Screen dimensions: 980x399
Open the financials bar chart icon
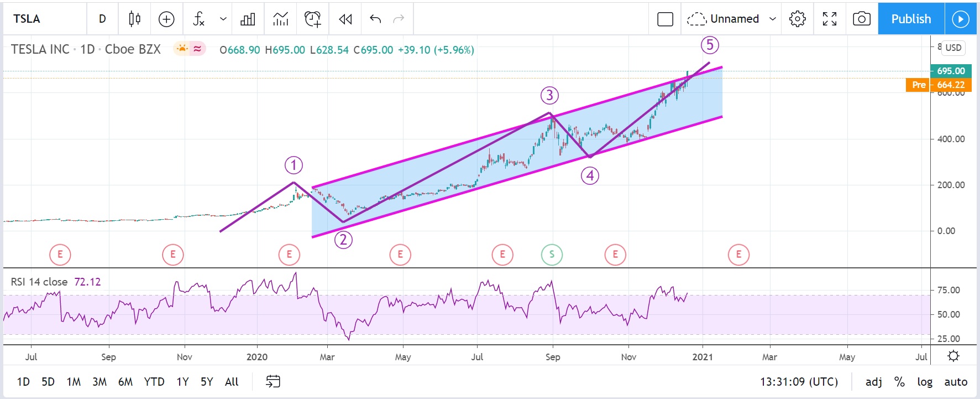pyautogui.click(x=248, y=19)
